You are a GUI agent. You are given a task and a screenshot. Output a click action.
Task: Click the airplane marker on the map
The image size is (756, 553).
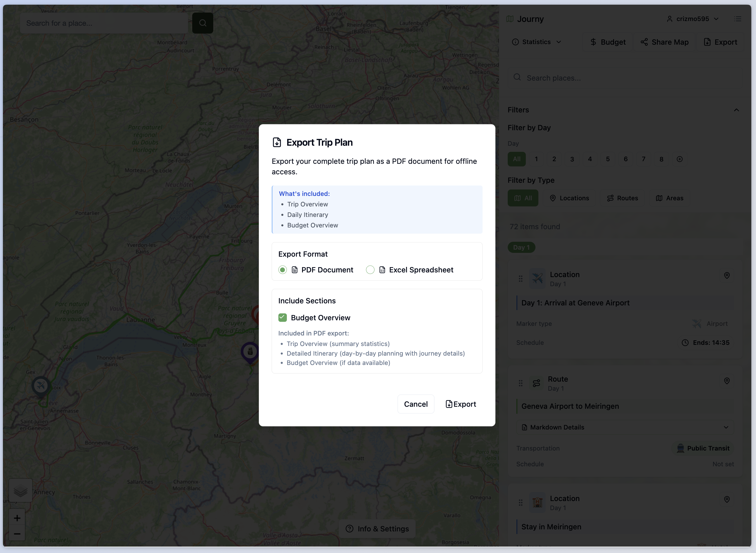click(41, 386)
